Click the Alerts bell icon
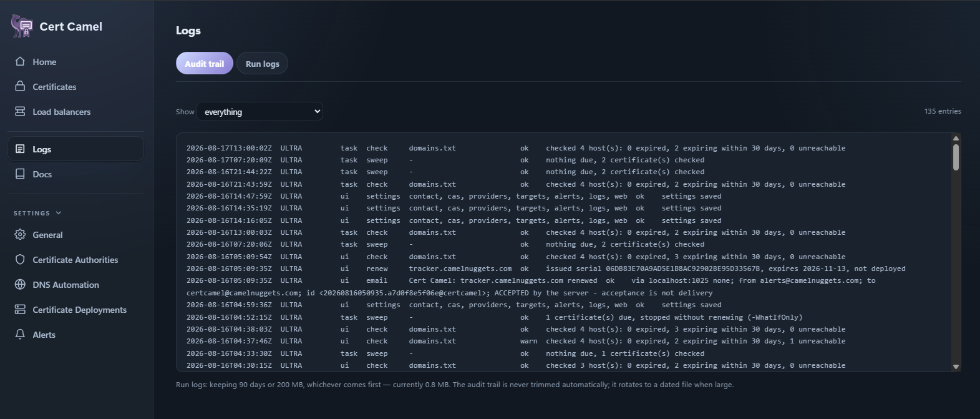This screenshot has height=419, width=980. click(20, 334)
